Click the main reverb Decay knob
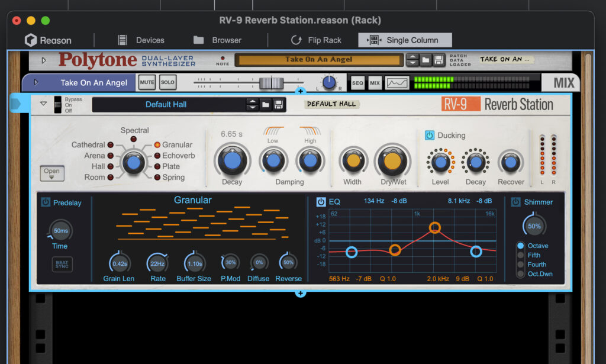This screenshot has width=606, height=364. (232, 160)
